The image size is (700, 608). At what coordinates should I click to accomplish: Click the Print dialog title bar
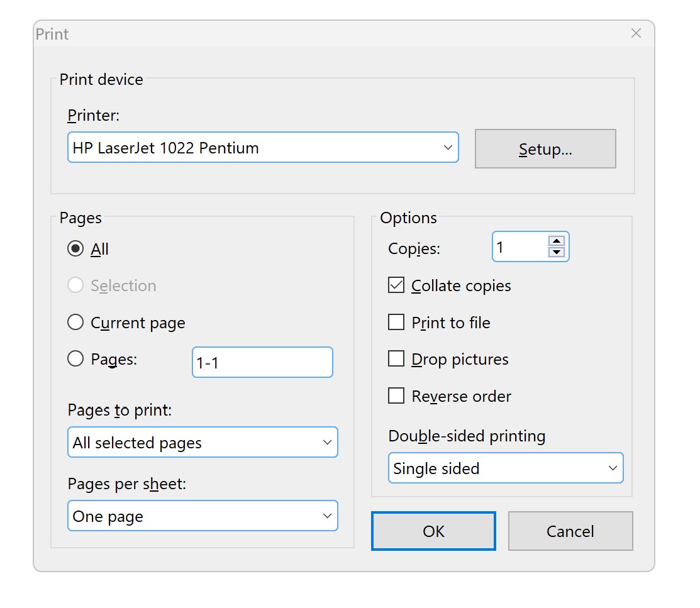(314, 34)
